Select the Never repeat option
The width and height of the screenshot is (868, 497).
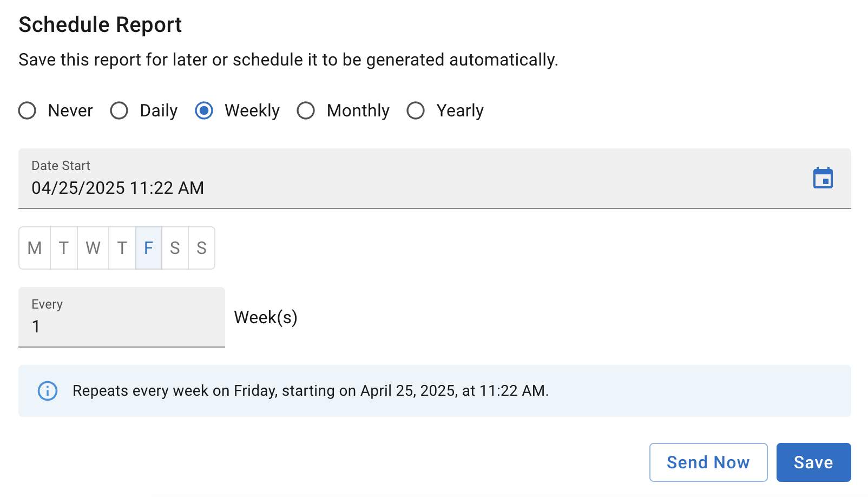click(27, 110)
